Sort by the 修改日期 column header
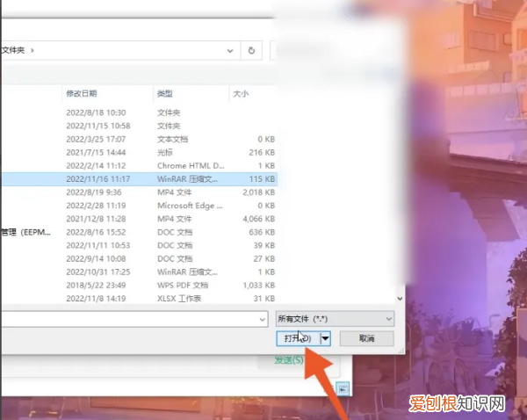 point(82,93)
